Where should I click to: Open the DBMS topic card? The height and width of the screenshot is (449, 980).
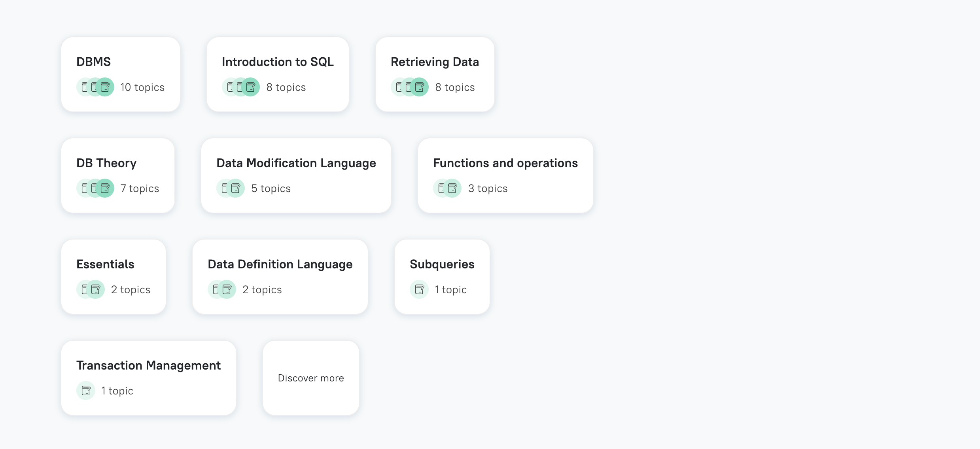[121, 74]
